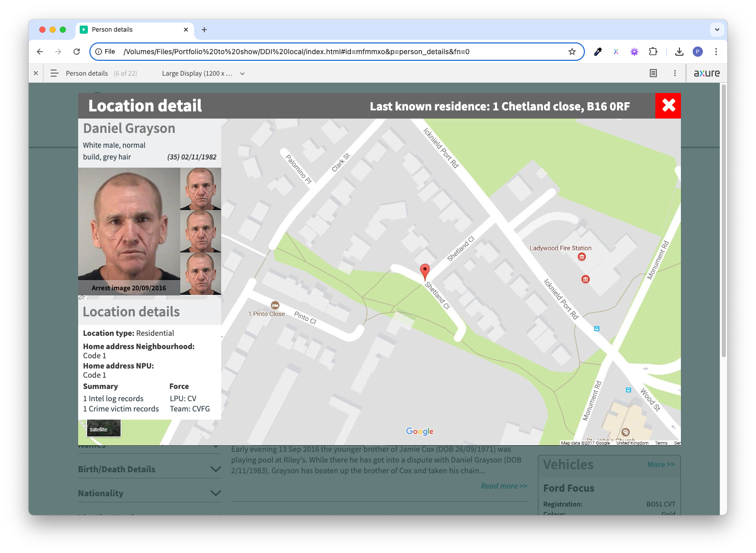Select the top small mugshot thumbnail
756x553 pixels.
[x=201, y=189]
